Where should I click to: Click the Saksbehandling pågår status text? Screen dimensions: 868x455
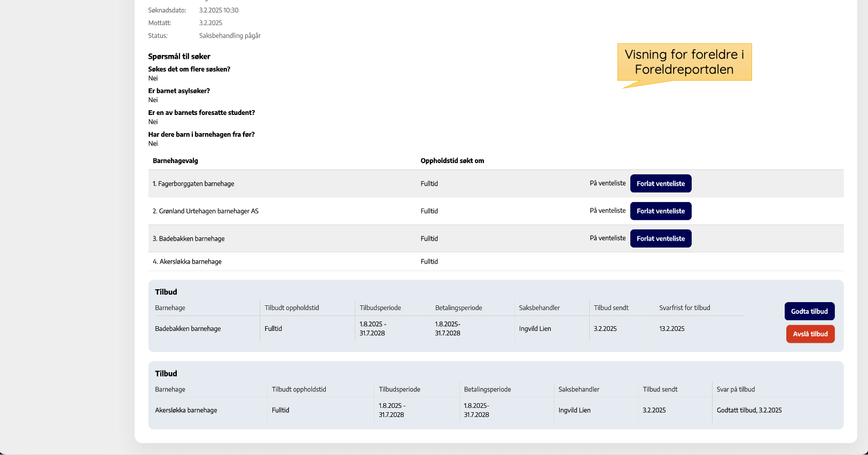[230, 36]
